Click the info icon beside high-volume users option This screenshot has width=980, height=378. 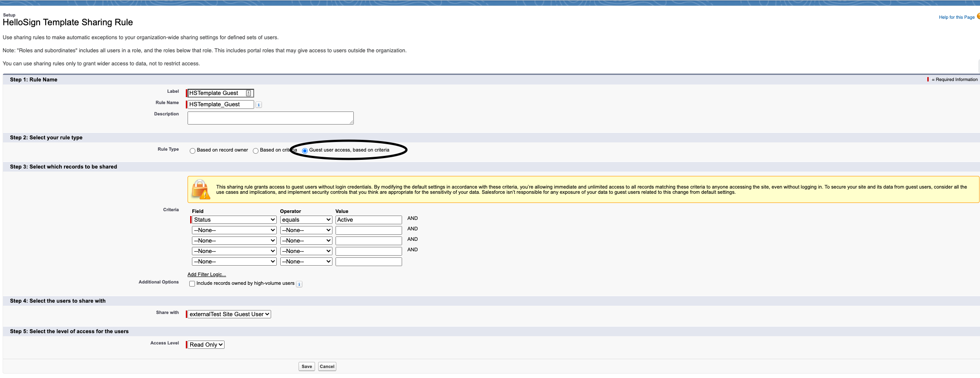[x=299, y=284]
